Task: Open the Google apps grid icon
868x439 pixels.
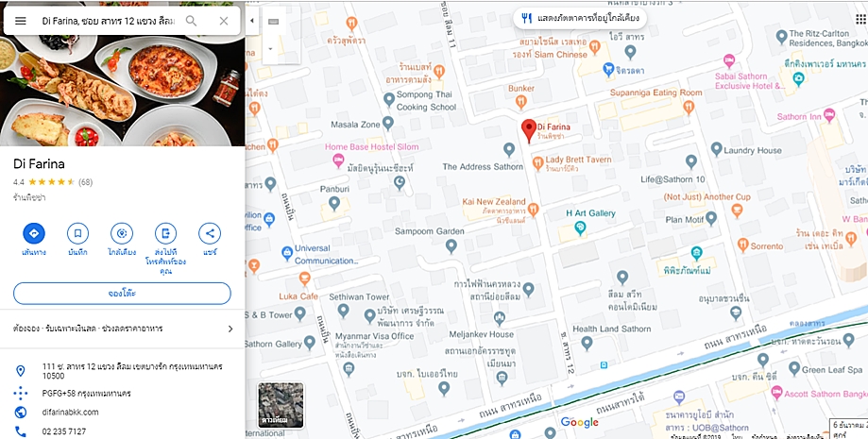Action: point(860,19)
